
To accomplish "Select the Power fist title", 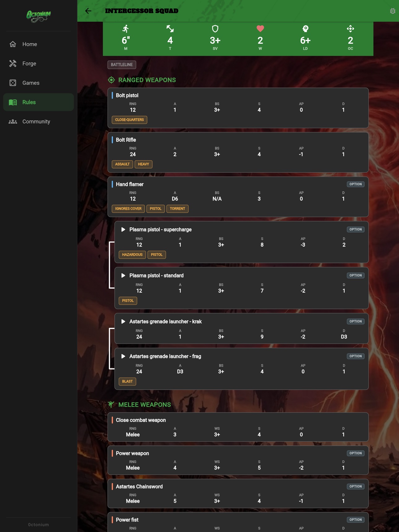I will pyautogui.click(x=127, y=520).
